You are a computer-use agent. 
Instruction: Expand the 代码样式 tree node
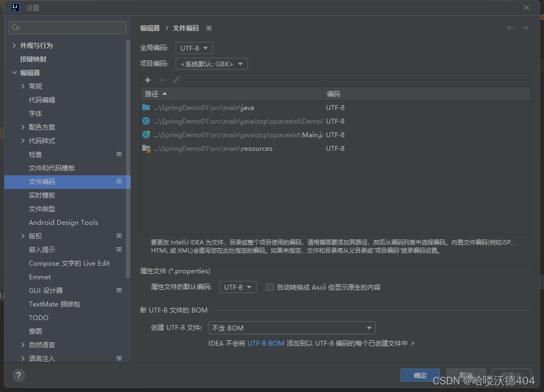coord(23,140)
